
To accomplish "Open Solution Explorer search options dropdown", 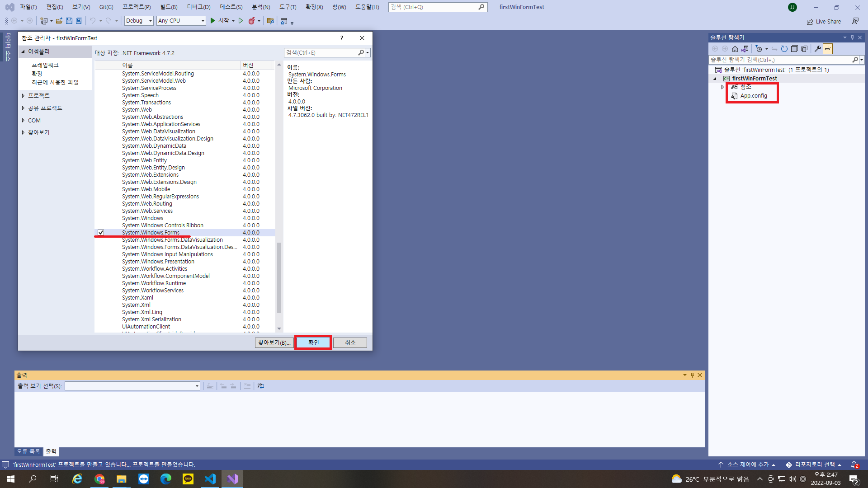I will (862, 60).
